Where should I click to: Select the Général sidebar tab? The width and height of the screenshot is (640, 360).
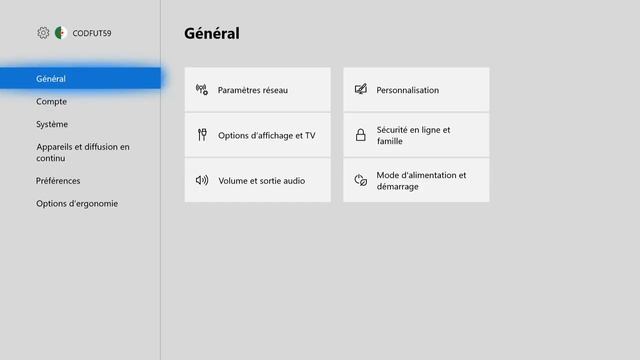[80, 78]
